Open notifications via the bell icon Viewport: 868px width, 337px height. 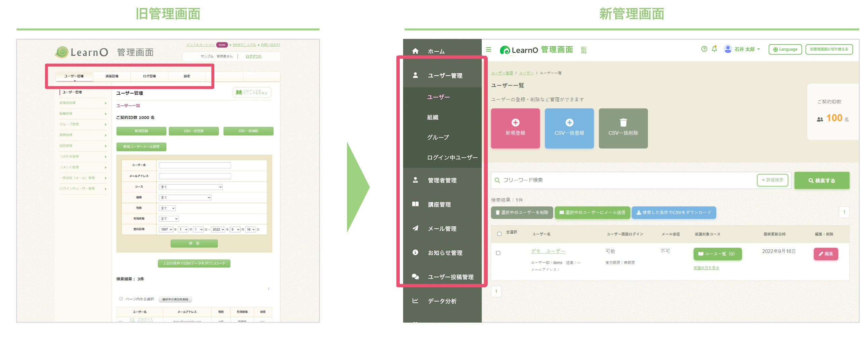(714, 49)
